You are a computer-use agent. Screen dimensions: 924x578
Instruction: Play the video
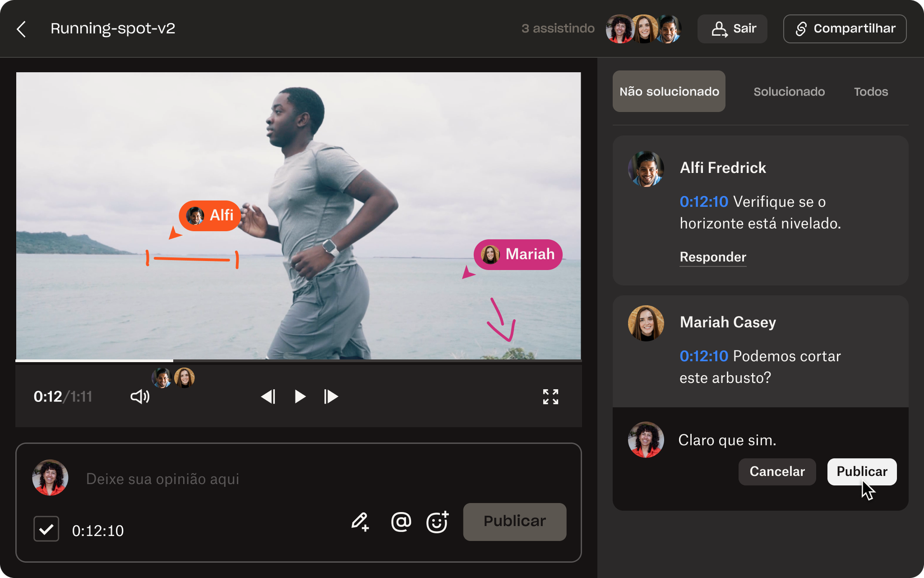click(x=299, y=396)
